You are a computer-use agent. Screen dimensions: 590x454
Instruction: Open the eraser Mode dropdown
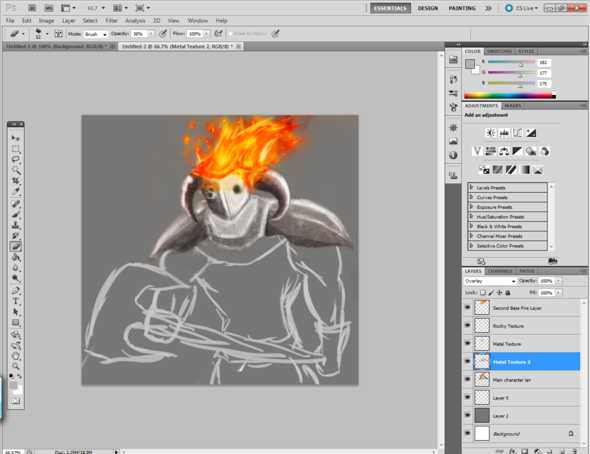96,34
